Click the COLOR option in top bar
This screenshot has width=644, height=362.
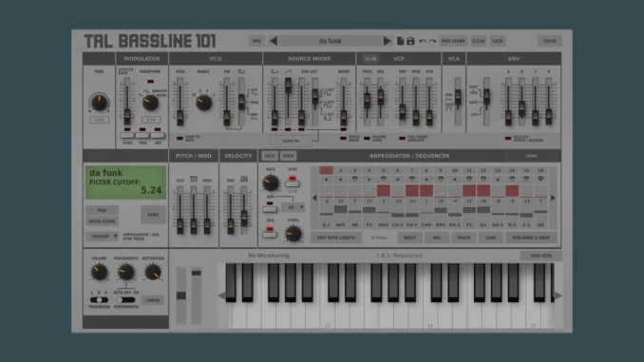[x=550, y=41]
